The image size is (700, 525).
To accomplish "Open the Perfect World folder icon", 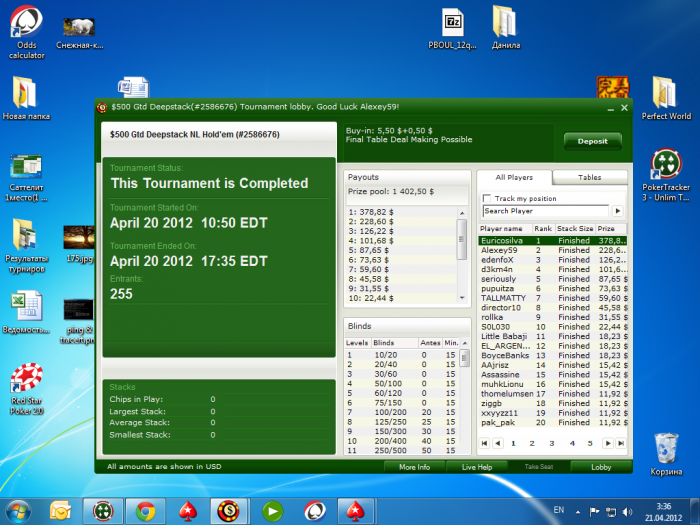I will pos(666,98).
